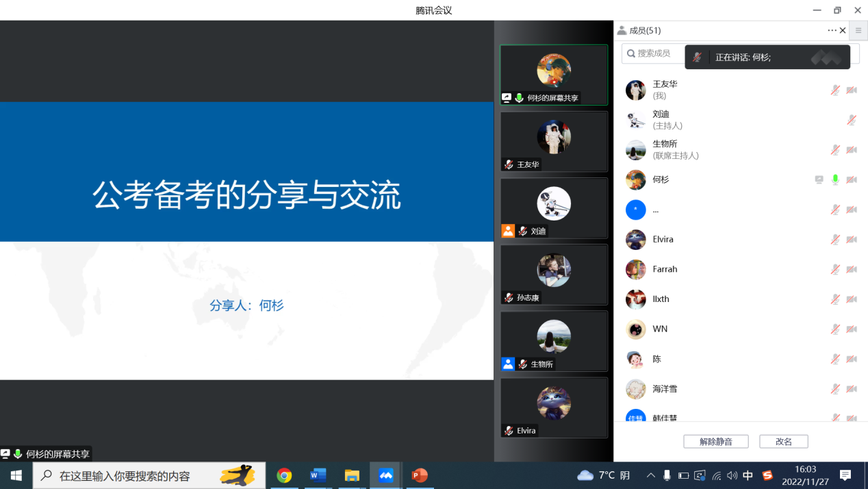Open the three-dots more options in members panel
This screenshot has height=489, width=868.
832,30
